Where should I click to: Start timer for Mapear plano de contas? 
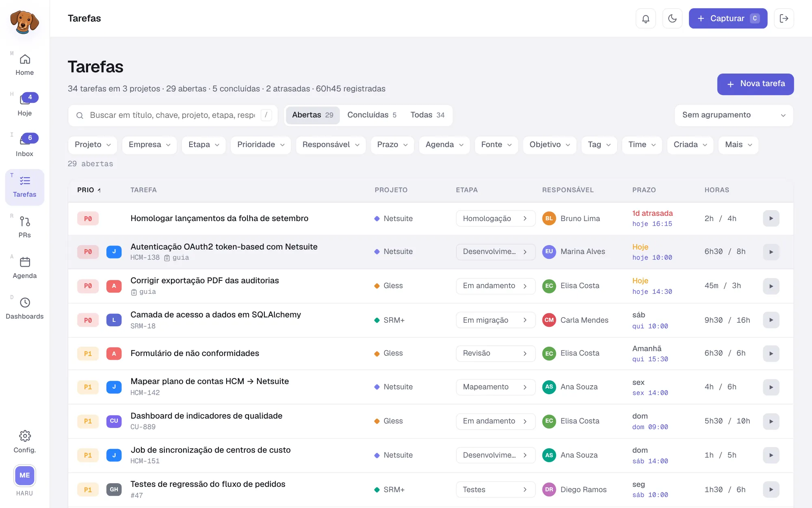pos(771,387)
